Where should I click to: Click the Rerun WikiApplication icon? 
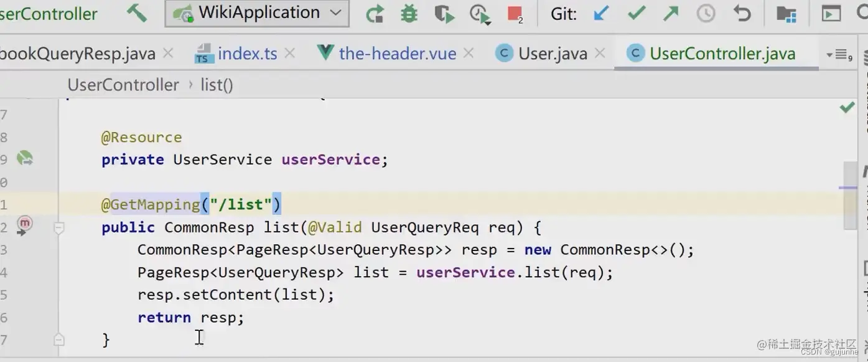pyautogui.click(x=375, y=14)
